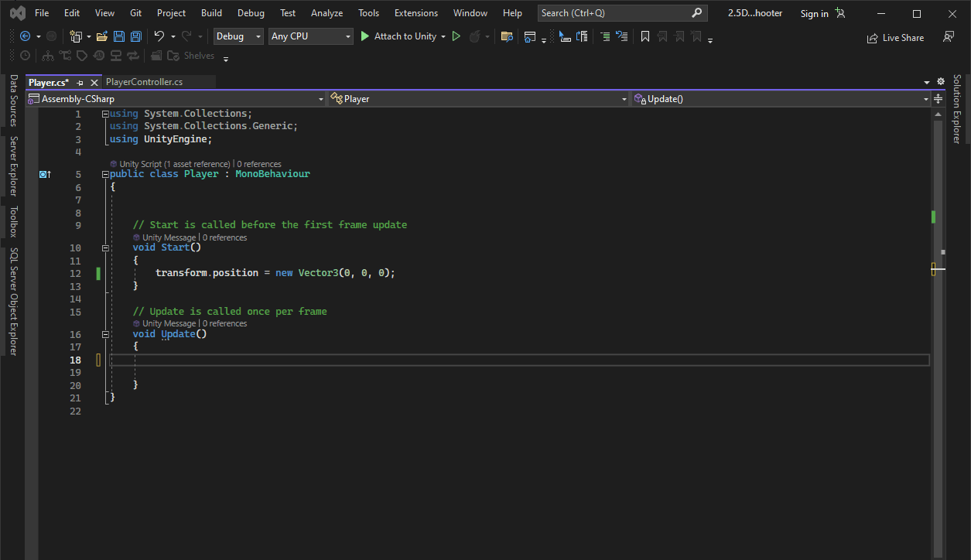Open the Extensions menu

[x=415, y=13]
